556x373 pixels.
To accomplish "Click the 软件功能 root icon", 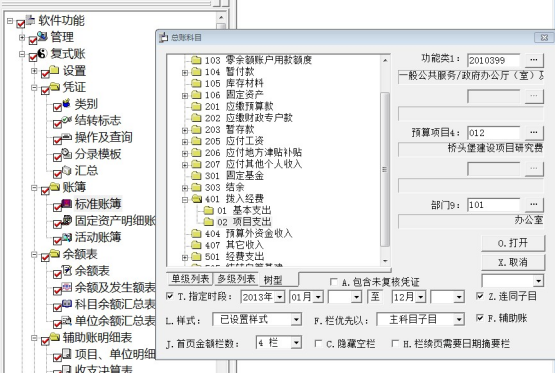I will coord(30,20).
